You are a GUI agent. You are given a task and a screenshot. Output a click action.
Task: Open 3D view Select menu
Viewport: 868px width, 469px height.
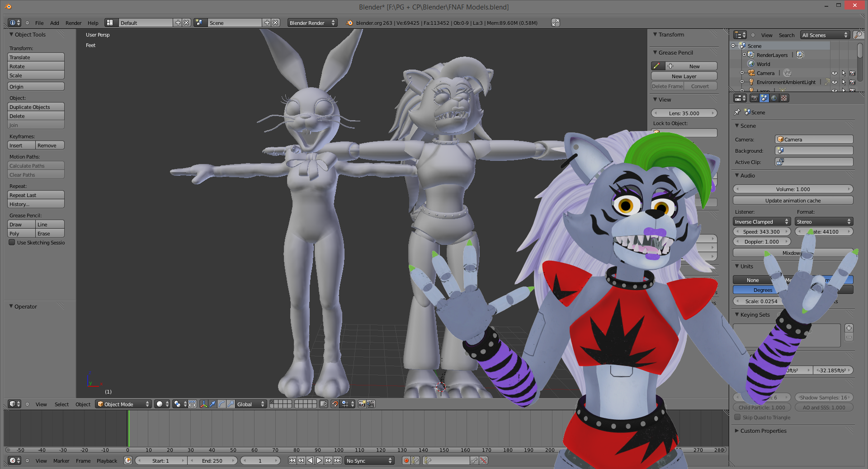[x=61, y=404]
